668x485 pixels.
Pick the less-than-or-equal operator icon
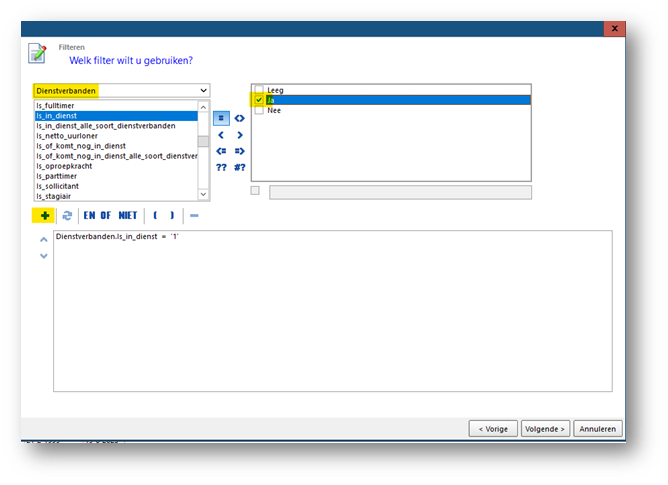tap(221, 151)
